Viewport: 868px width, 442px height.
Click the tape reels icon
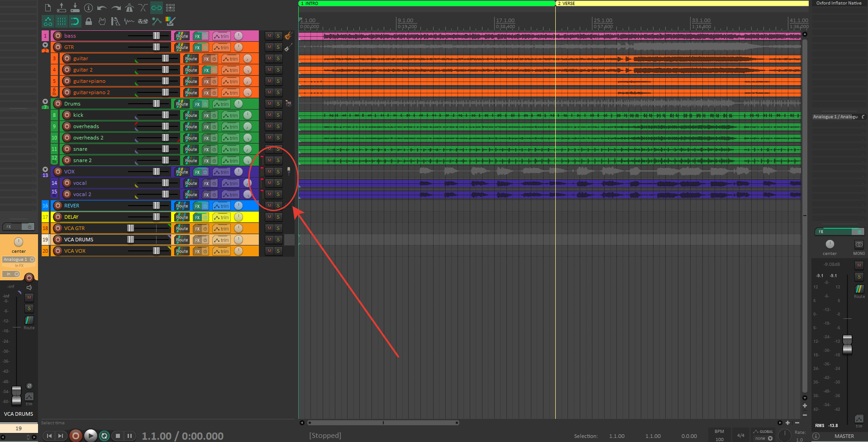pyautogui.click(x=143, y=21)
